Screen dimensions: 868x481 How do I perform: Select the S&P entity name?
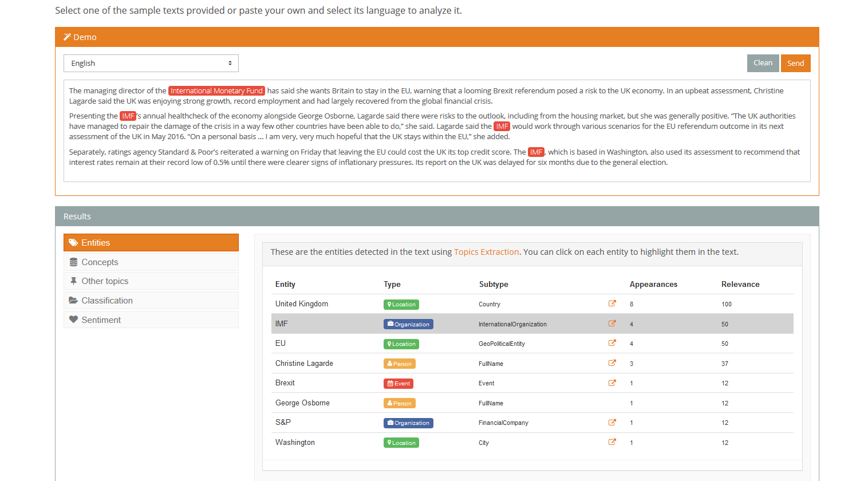click(x=283, y=423)
